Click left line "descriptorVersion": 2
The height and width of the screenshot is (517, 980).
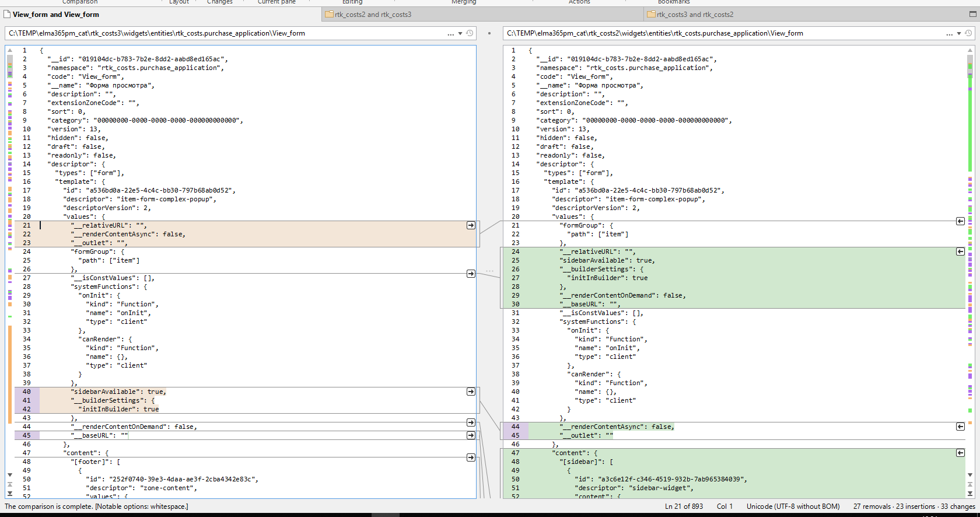pos(107,208)
